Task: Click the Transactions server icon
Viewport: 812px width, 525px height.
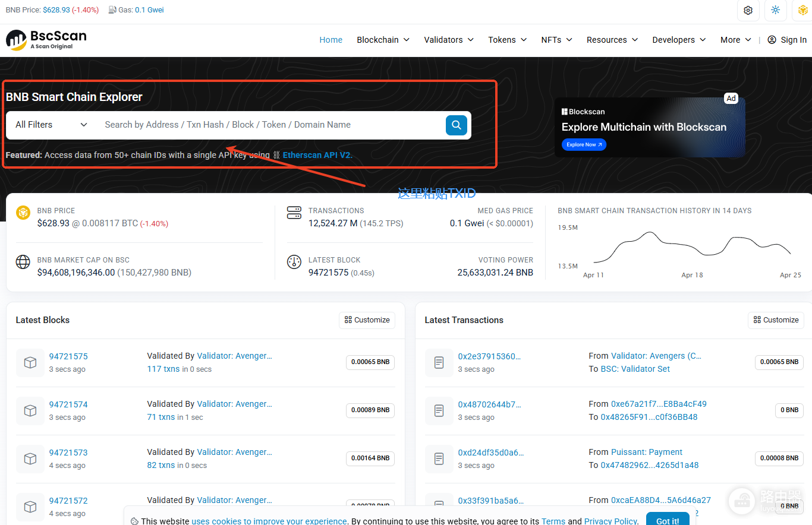Action: pos(294,213)
